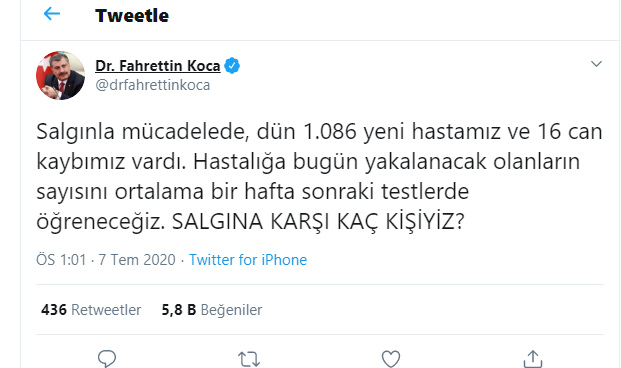The height and width of the screenshot is (368, 621).
Task: Like the tweet with heart icon
Action: coord(391,359)
